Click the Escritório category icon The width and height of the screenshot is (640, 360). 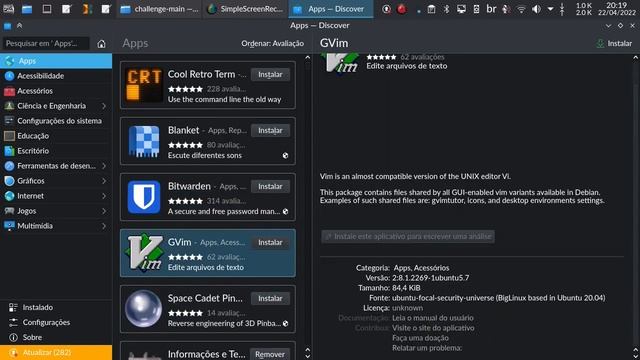point(9,151)
